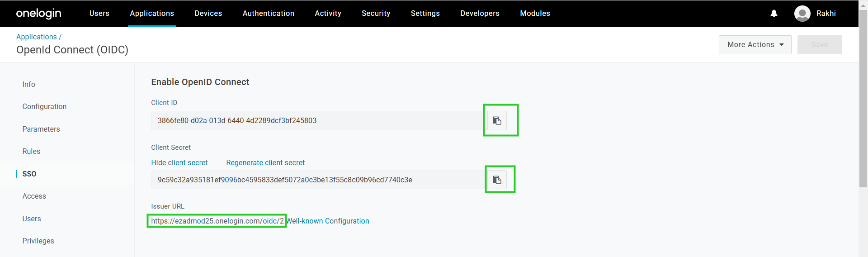Select the Privileges sidebar tab
The width and height of the screenshot is (868, 257).
(x=38, y=241)
